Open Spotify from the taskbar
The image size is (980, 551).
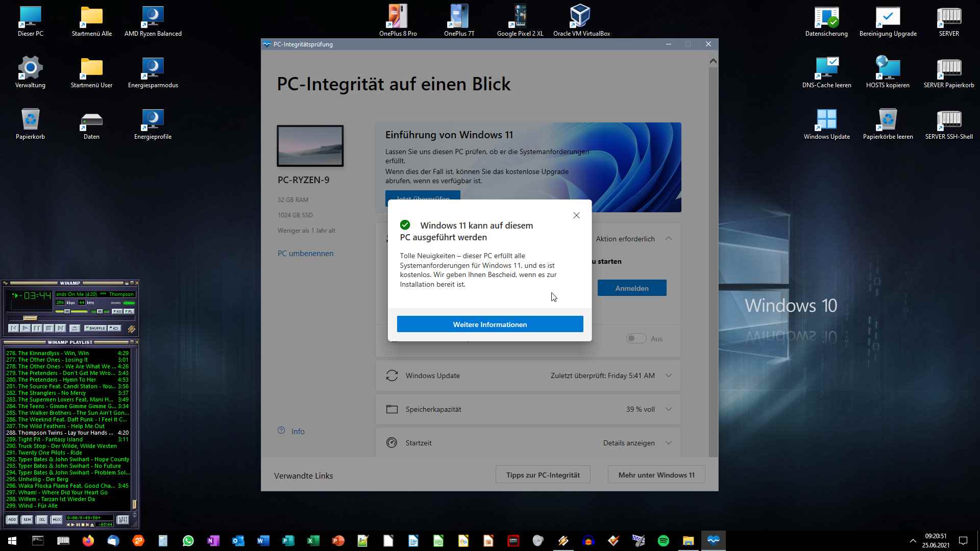(663, 540)
